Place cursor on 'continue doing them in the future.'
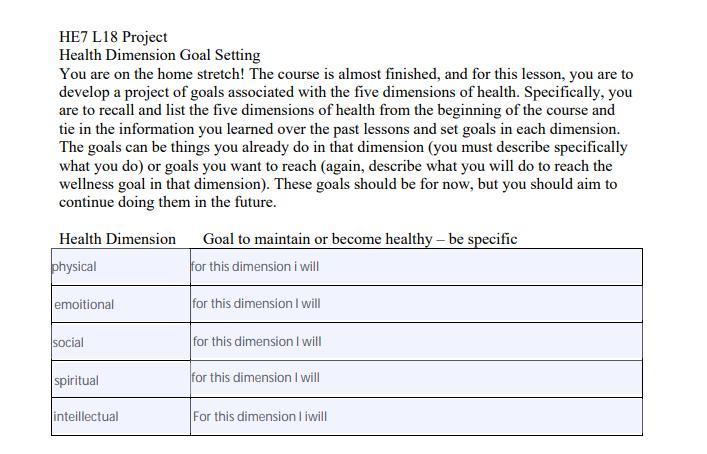Viewport: 707px width, 454px height. (167, 202)
